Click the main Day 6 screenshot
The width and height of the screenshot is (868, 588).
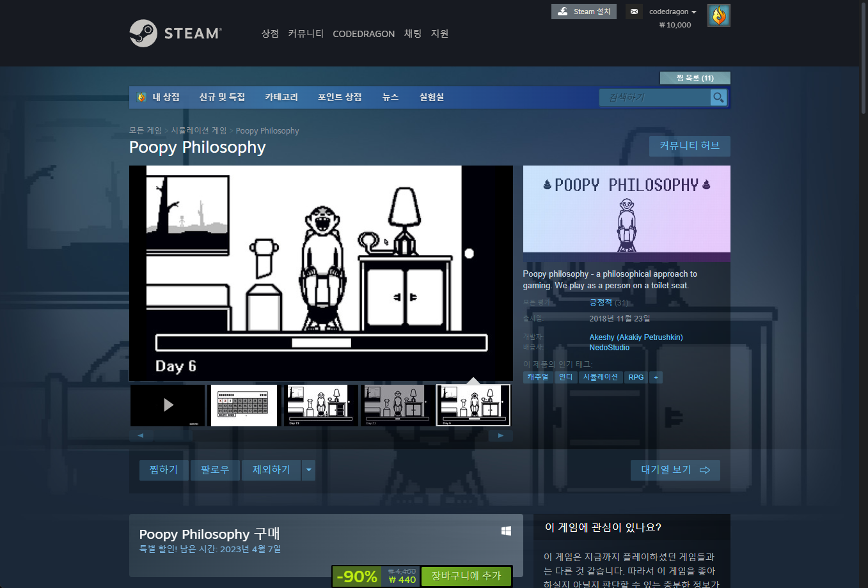click(321, 274)
